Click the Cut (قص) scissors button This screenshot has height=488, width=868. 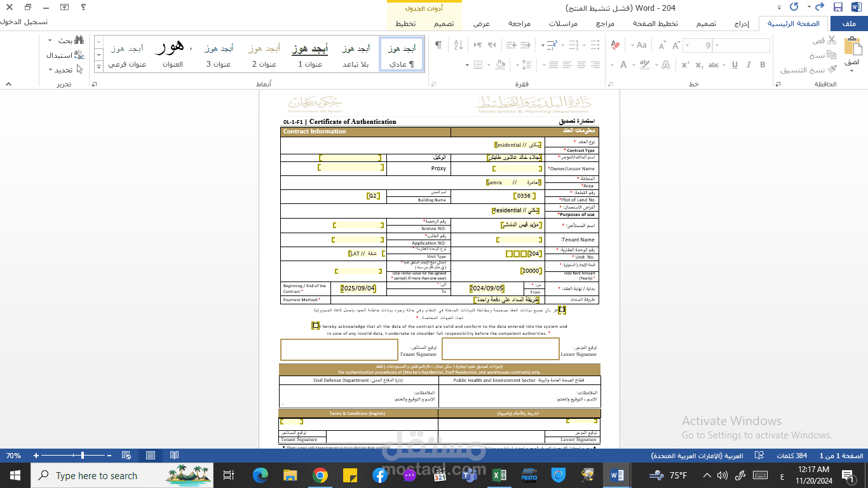(824, 40)
